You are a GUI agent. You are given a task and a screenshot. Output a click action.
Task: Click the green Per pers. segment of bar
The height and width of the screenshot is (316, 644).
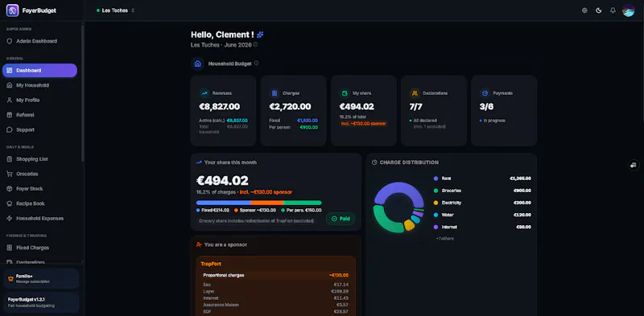[x=303, y=203]
